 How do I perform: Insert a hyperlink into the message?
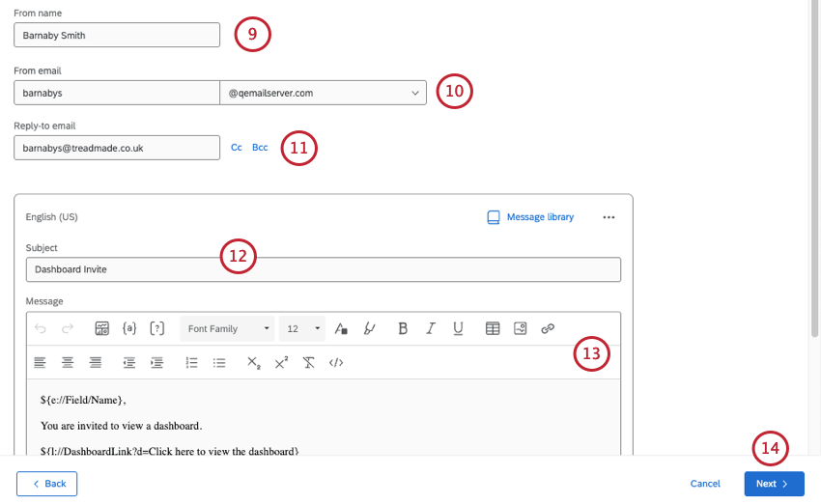(548, 328)
